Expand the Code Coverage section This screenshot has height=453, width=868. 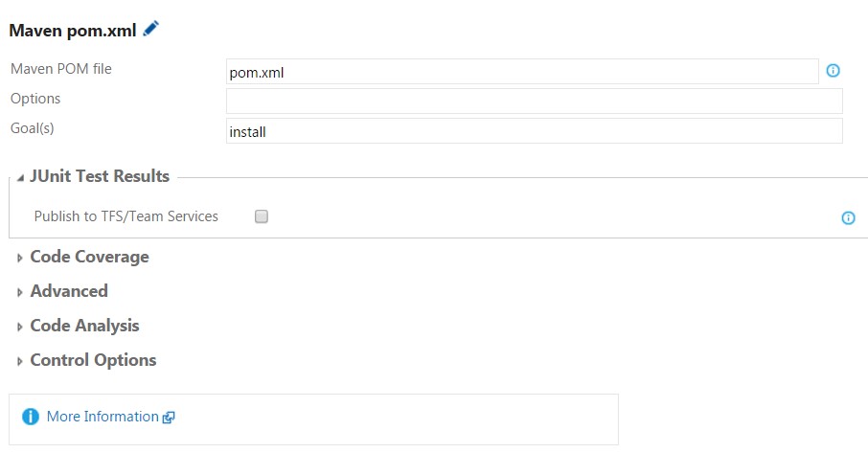click(20, 258)
